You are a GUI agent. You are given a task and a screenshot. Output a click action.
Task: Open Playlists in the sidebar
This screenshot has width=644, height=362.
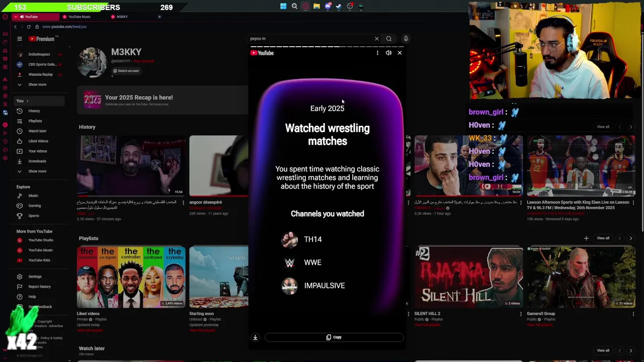tap(35, 121)
